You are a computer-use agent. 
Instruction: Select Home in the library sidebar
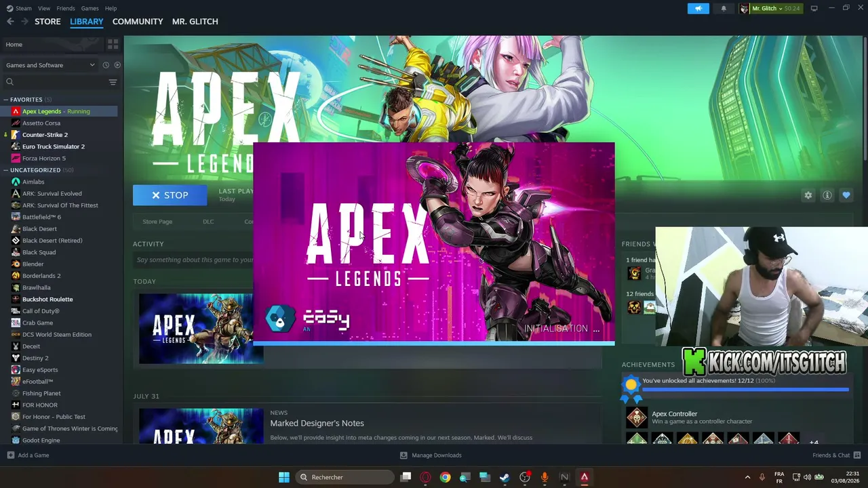(x=53, y=44)
